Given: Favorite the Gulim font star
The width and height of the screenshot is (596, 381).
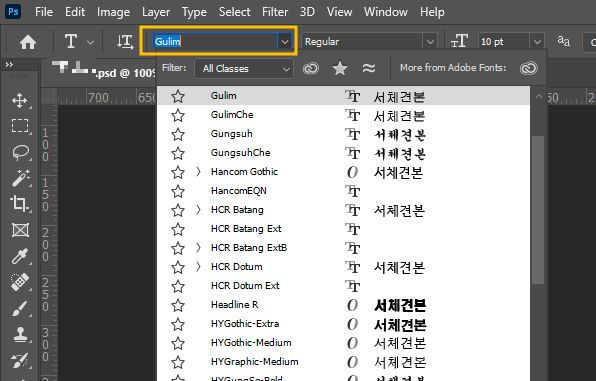Looking at the screenshot, I should [x=178, y=96].
